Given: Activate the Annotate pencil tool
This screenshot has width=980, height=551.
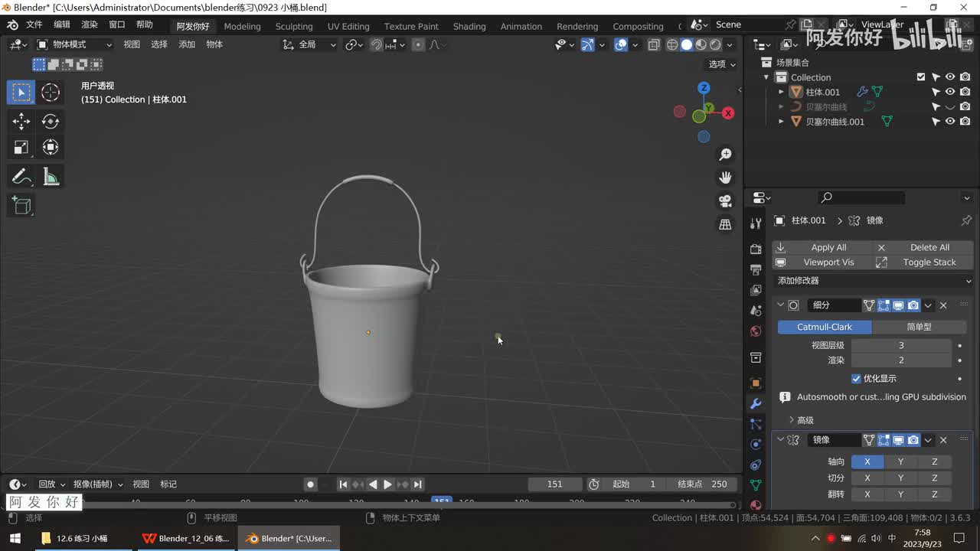Looking at the screenshot, I should 21,177.
